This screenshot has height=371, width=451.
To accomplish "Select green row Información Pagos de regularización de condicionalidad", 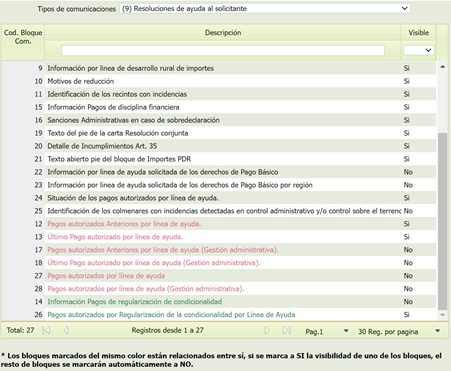I will [x=219, y=302].
